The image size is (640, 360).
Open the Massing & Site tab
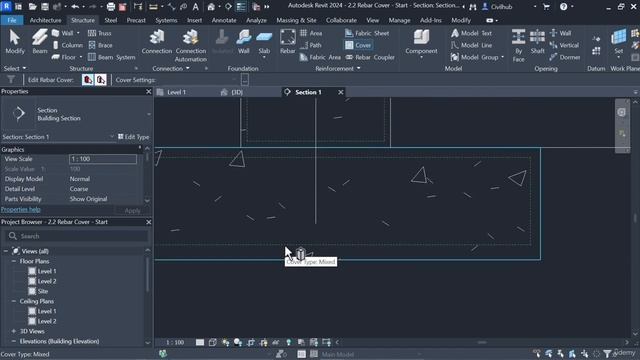point(296,20)
